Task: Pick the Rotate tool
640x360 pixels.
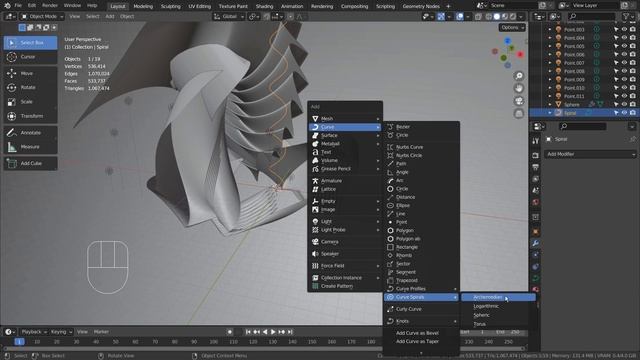Action: coord(31,87)
